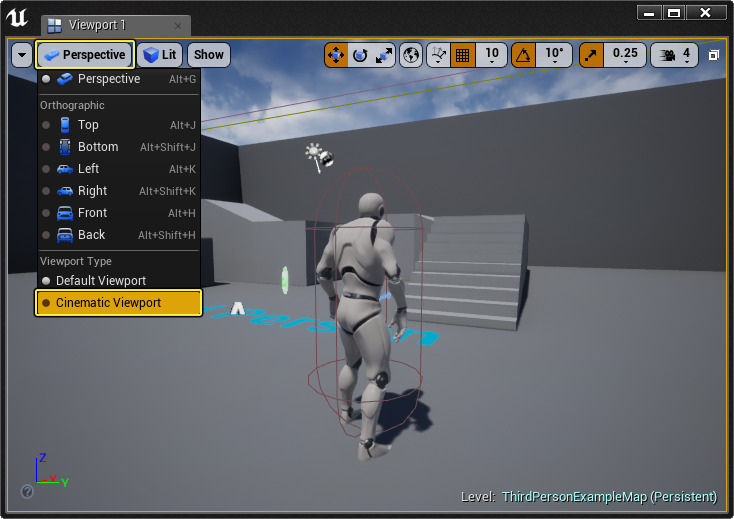
Task: Maximize the editor window
Action: click(674, 13)
